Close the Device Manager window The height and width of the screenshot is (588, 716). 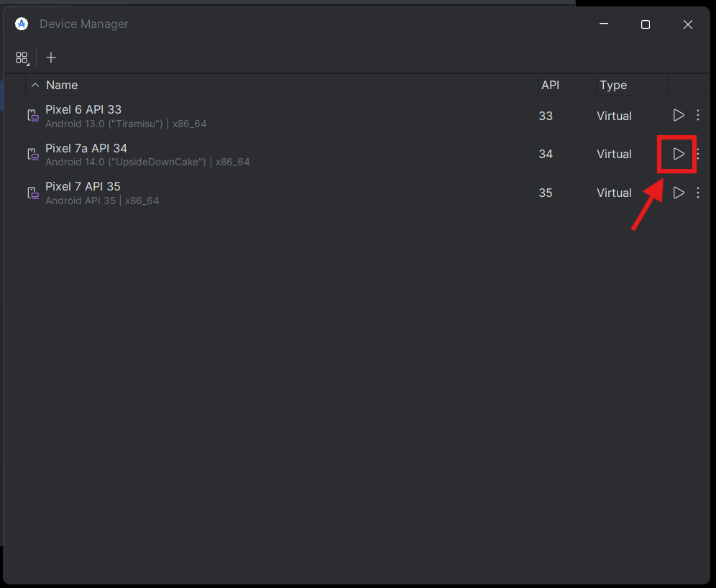688,24
